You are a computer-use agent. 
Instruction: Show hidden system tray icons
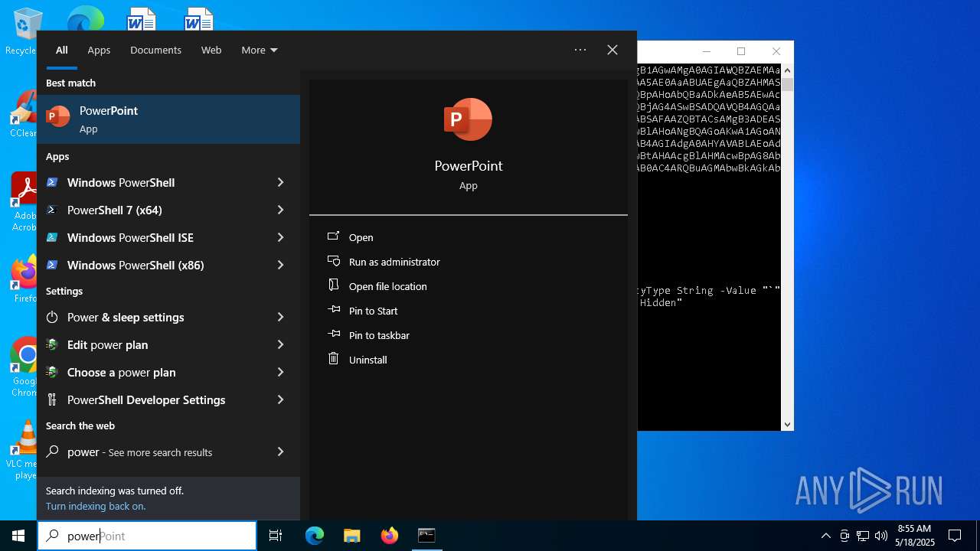825,536
